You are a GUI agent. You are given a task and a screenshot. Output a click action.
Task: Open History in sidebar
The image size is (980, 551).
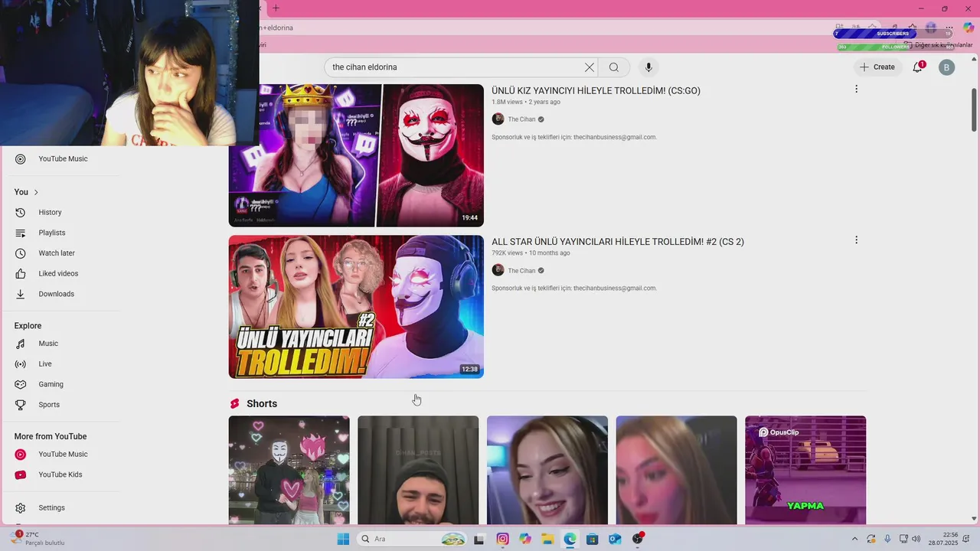[x=50, y=213]
